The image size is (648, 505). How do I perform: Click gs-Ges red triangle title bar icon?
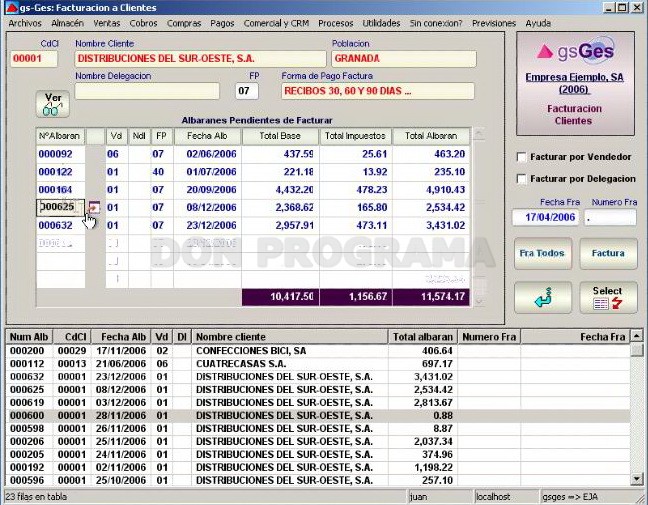pyautogui.click(x=12, y=7)
